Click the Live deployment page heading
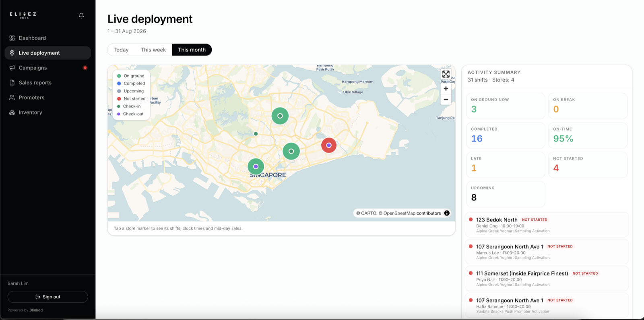 (150, 19)
